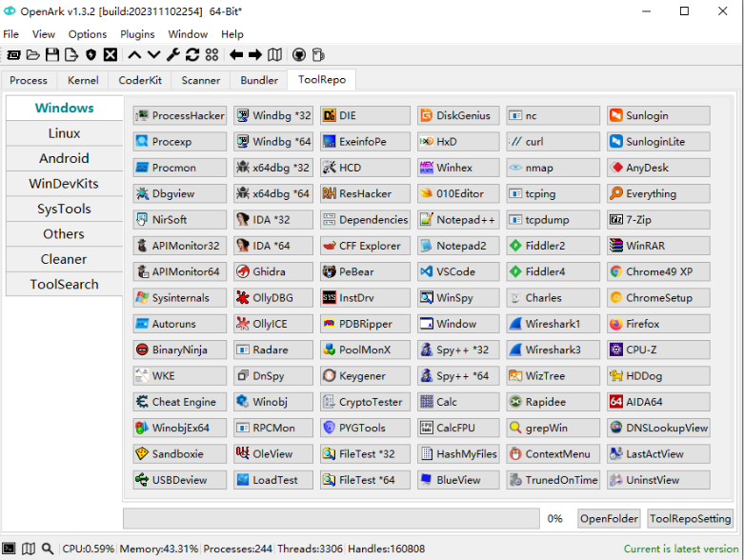Click the ToolRepoSetting button
Image resolution: width=744 pixels, height=560 pixels.
(691, 519)
